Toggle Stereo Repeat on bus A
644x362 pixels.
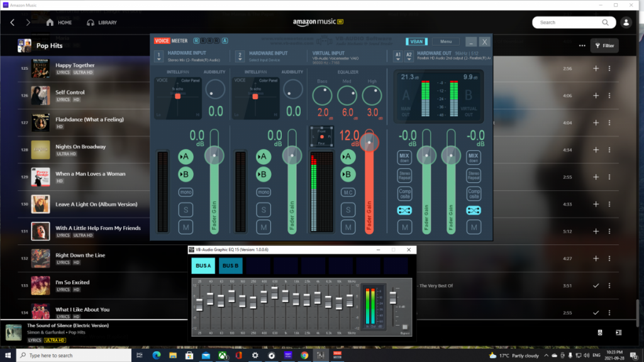coord(404,175)
